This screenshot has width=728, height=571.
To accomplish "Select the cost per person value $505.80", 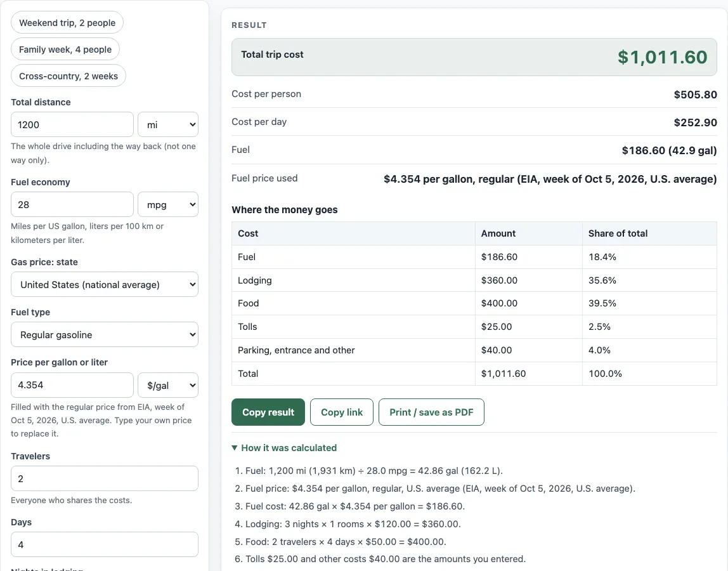I will tap(696, 95).
